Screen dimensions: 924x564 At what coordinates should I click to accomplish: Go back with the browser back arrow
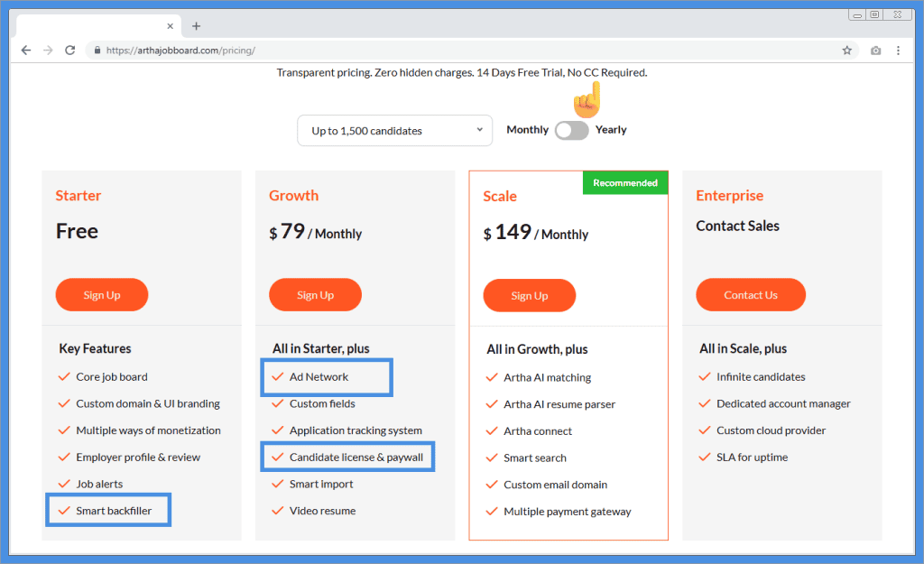click(26, 51)
